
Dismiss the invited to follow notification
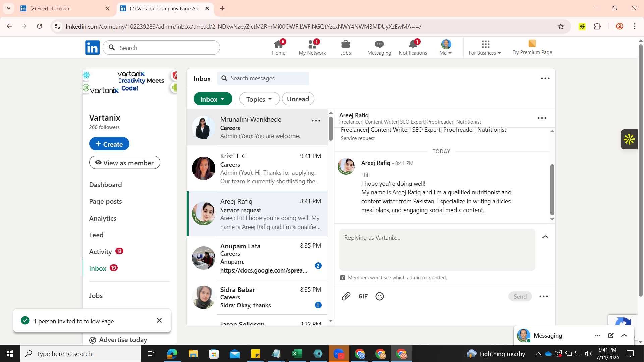(x=159, y=321)
